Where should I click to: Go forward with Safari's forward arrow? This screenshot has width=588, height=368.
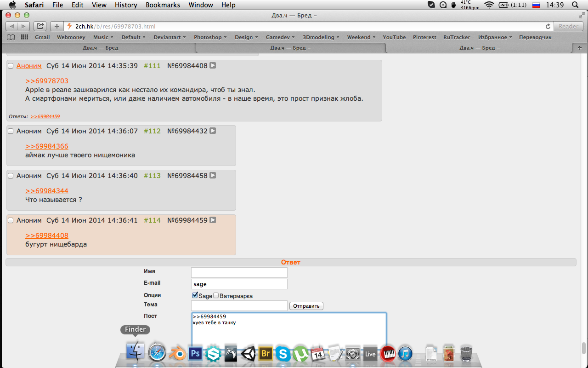(x=24, y=26)
